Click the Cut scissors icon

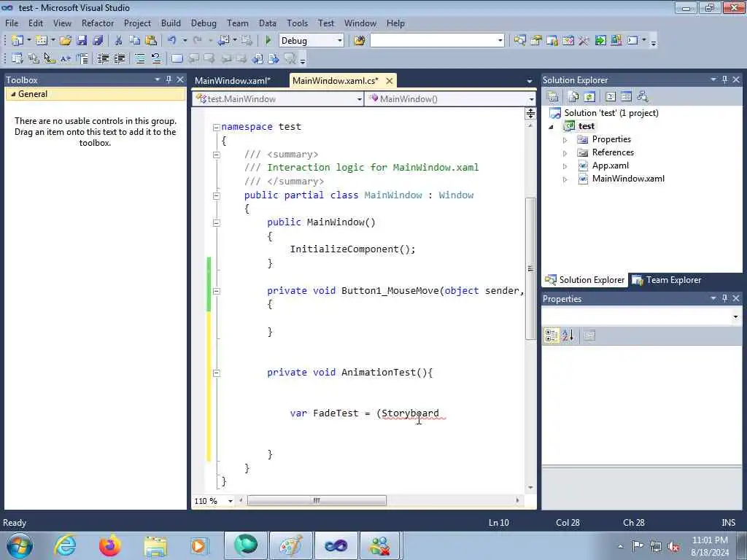click(119, 41)
